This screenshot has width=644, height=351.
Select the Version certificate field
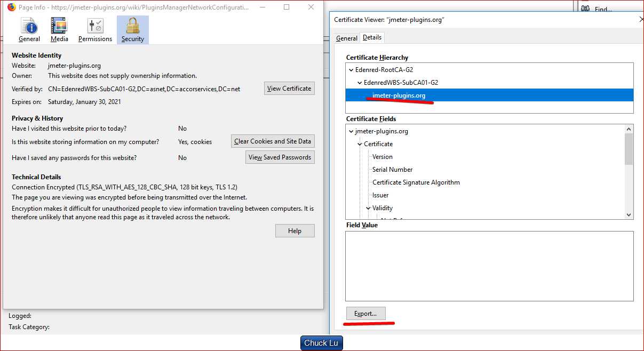pos(383,157)
